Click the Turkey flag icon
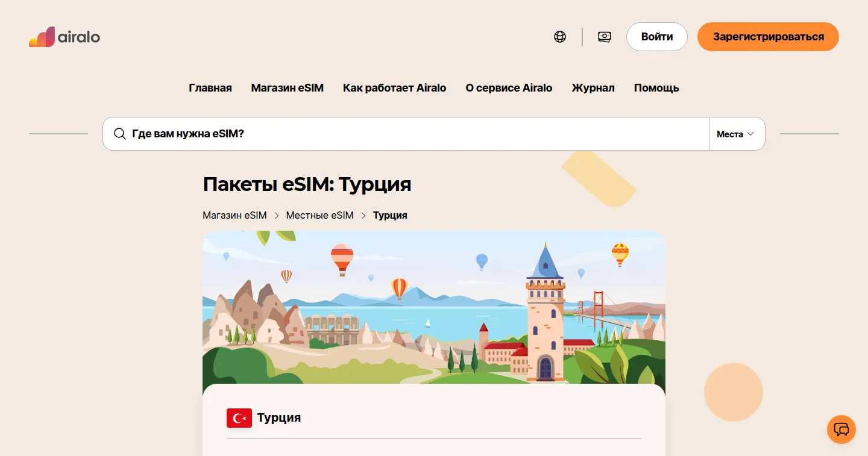 tap(239, 417)
